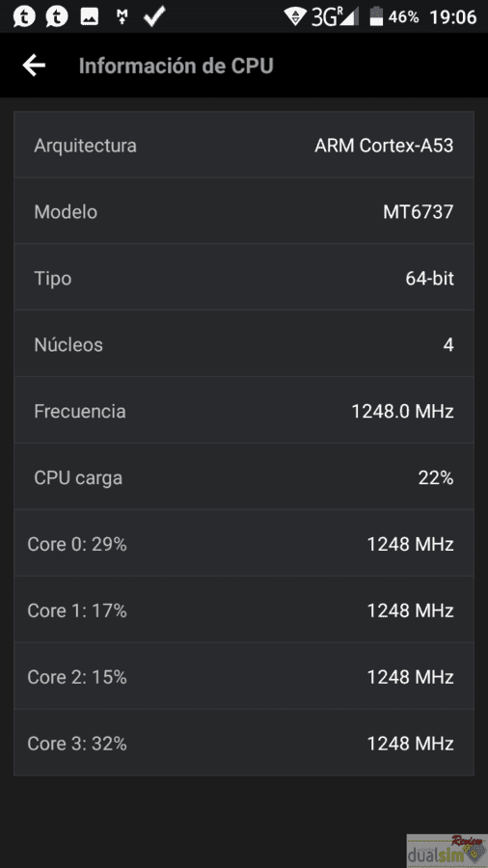Open second messenger notification icon
Image resolution: width=488 pixels, height=868 pixels.
(x=57, y=16)
